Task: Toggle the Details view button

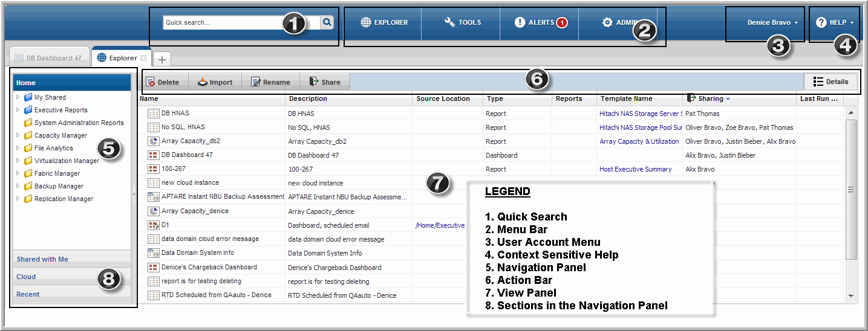Action: (830, 82)
